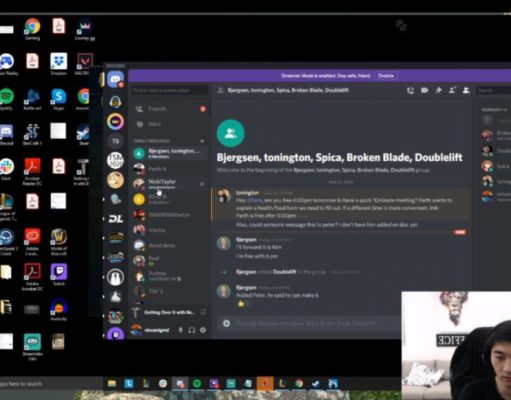Click the plus attach button in message box

point(226,323)
